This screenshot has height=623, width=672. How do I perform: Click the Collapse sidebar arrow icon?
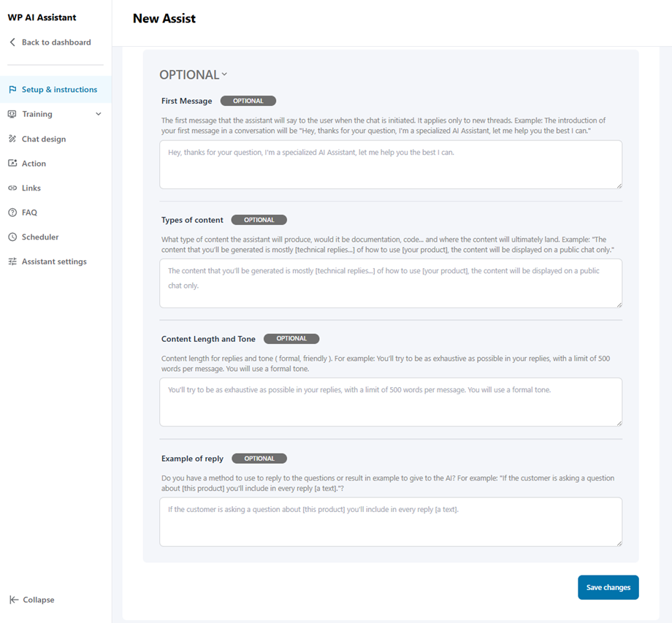point(12,600)
